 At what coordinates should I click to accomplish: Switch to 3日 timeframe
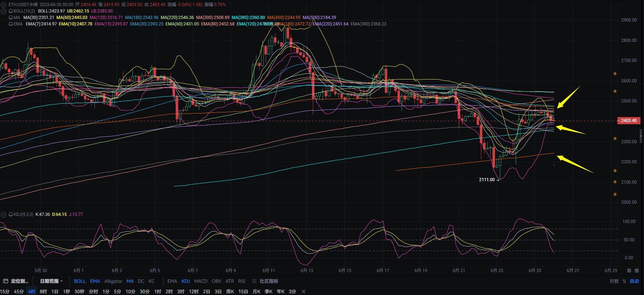(218, 291)
